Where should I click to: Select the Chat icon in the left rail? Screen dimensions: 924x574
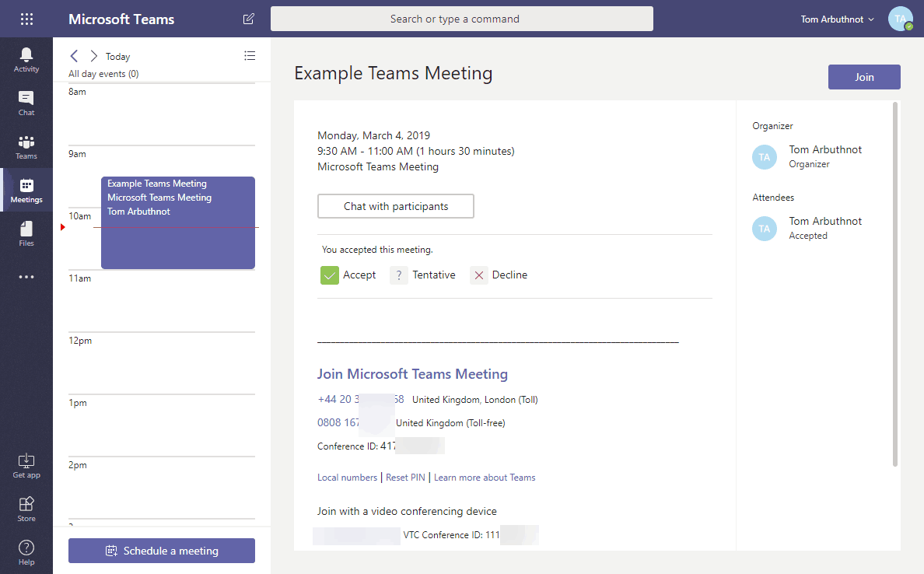click(26, 101)
